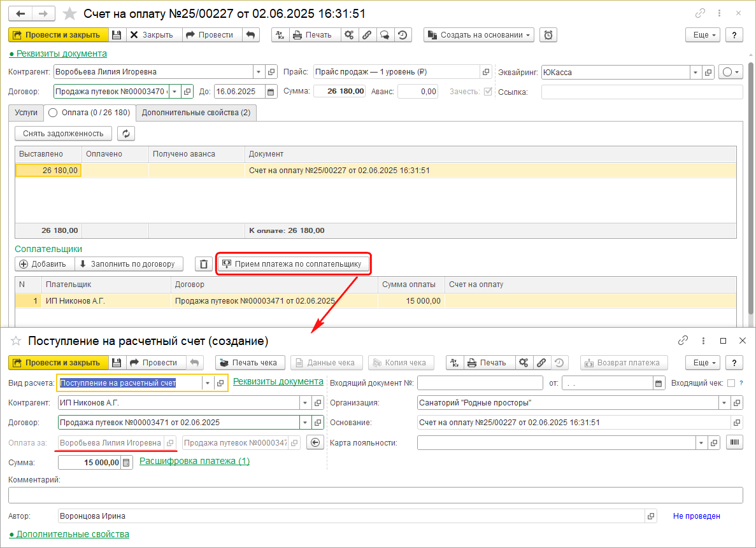The width and height of the screenshot is (756, 548).
Task: Click into the Комментарий input field
Action: (375, 495)
